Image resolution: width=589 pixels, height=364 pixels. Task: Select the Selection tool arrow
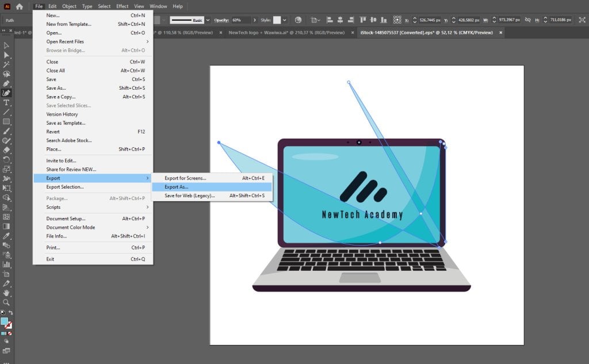click(6, 45)
